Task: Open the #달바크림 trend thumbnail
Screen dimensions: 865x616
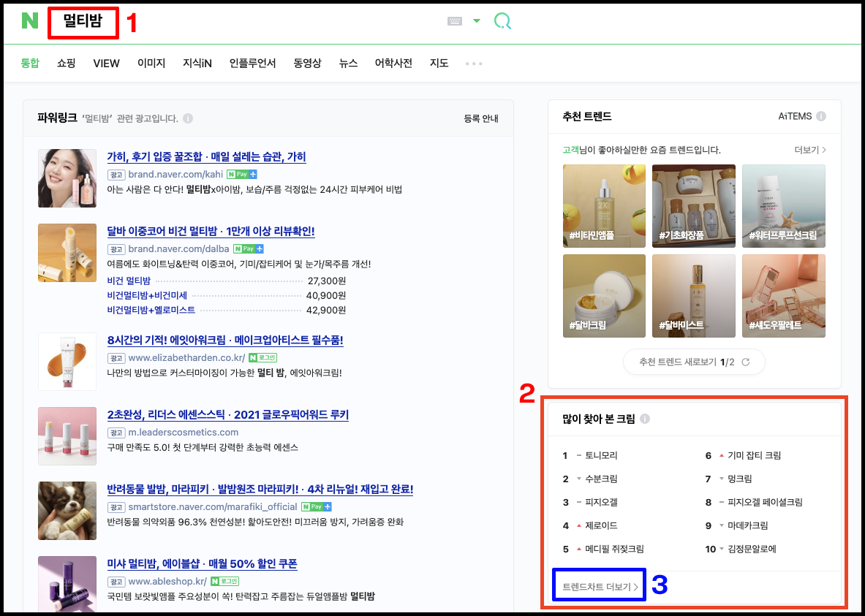Action: pyautogui.click(x=603, y=295)
